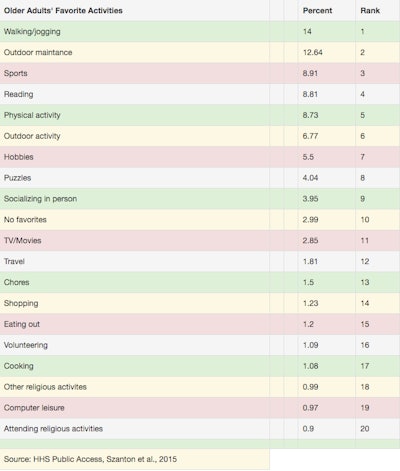Click Socializing in person row
Image resolution: width=400 pixels, height=471 pixels.
[200, 199]
